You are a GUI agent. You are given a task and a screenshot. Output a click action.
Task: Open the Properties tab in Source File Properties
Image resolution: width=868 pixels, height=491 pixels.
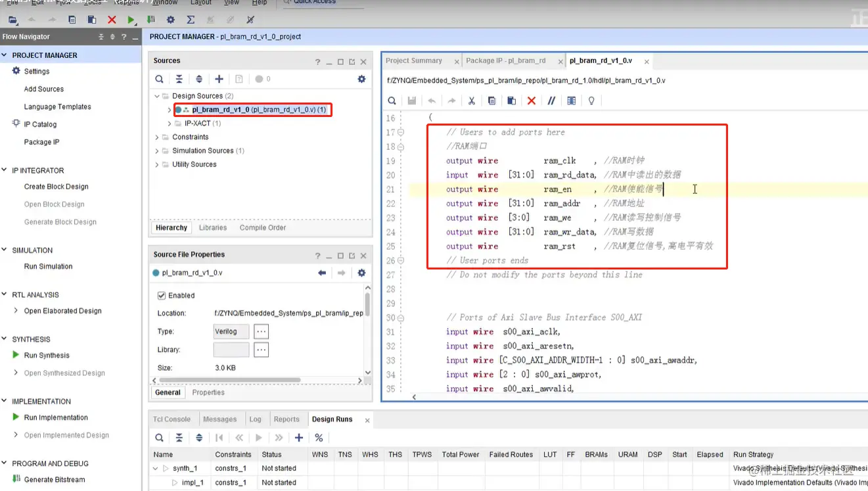pyautogui.click(x=208, y=392)
